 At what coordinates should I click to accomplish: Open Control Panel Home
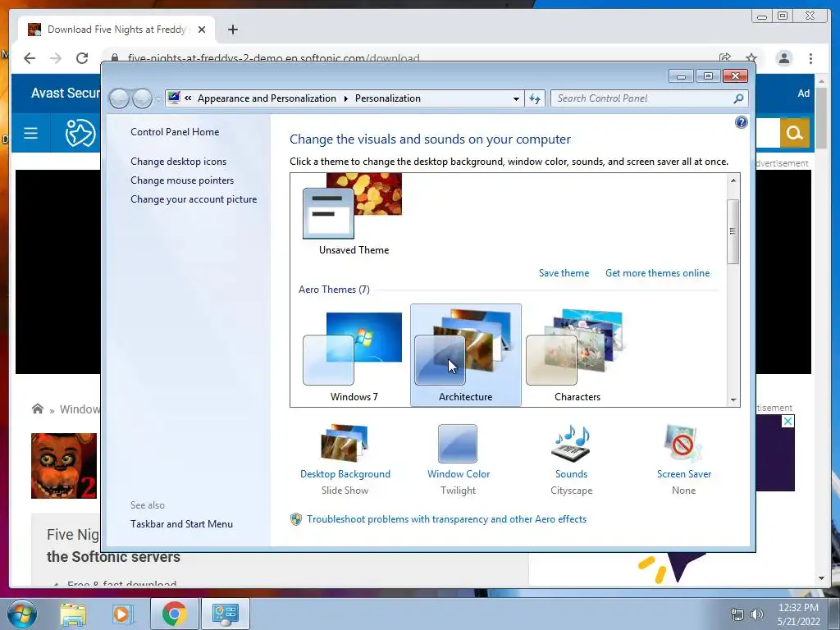click(x=175, y=132)
